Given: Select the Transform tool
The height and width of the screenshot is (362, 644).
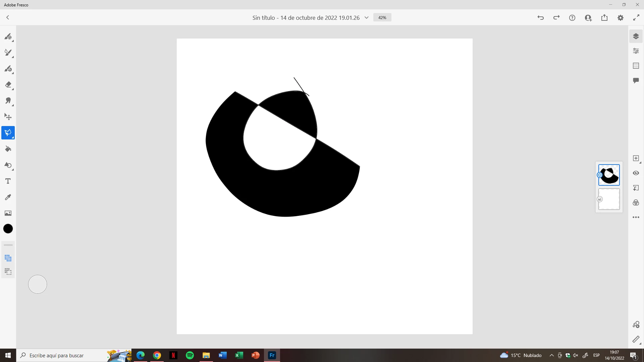Looking at the screenshot, I should pos(8,117).
